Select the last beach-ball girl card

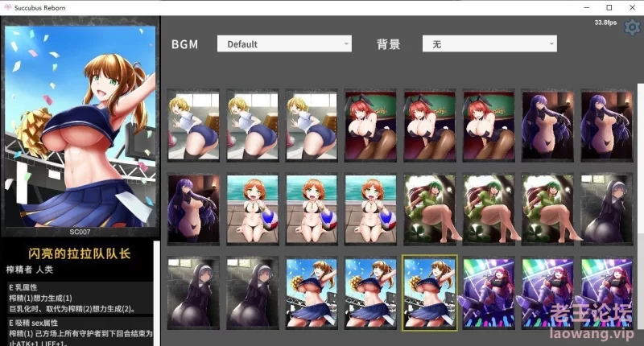click(x=370, y=209)
